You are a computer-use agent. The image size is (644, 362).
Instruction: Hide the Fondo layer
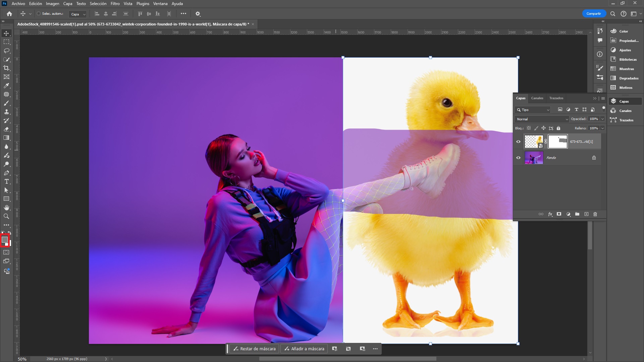click(518, 158)
